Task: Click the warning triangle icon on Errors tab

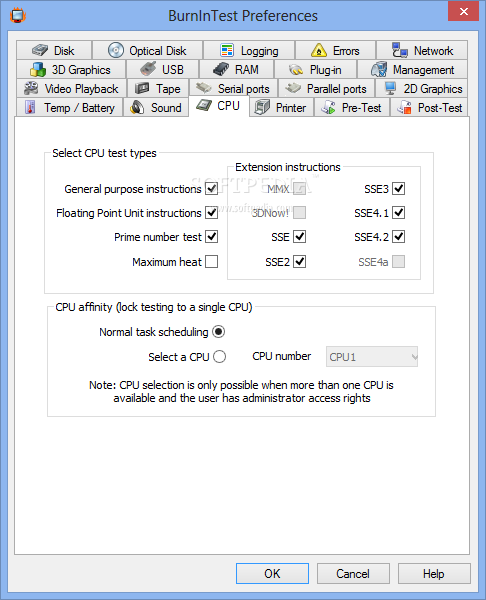Action: [x=319, y=50]
